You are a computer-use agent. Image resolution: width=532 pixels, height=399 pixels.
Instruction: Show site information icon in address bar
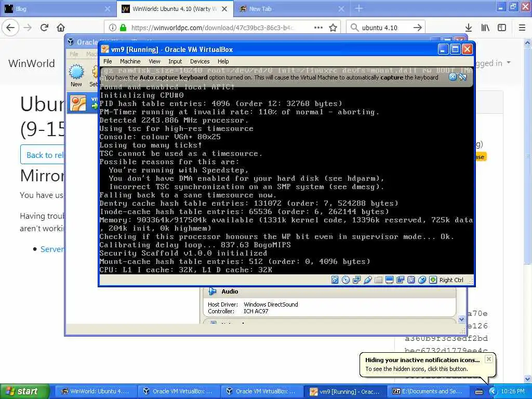113,28
